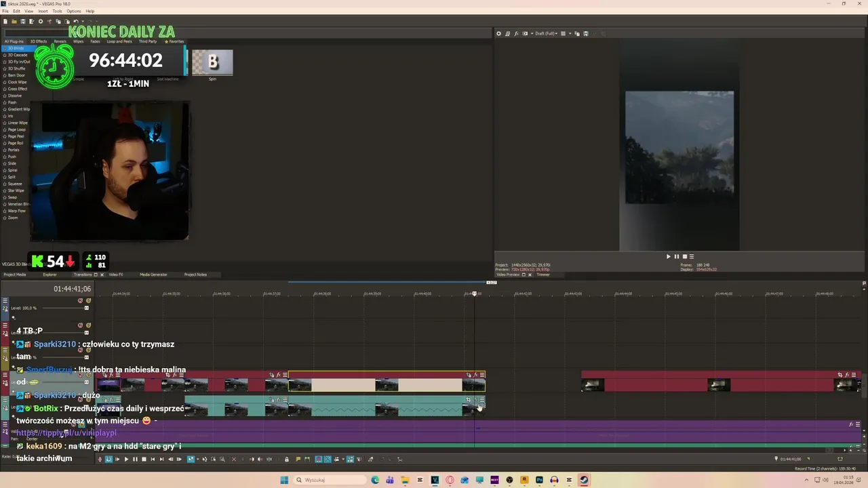Open the File menu

[5, 11]
